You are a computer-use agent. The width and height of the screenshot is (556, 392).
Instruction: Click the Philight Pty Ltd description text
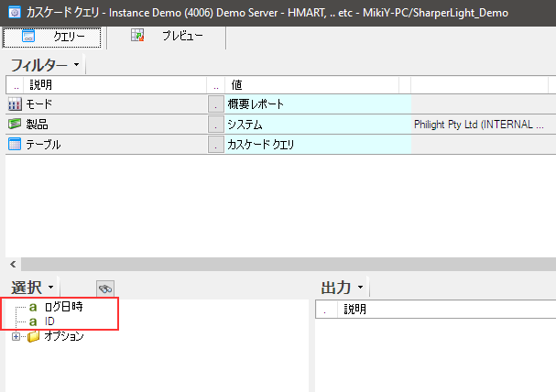(x=479, y=125)
